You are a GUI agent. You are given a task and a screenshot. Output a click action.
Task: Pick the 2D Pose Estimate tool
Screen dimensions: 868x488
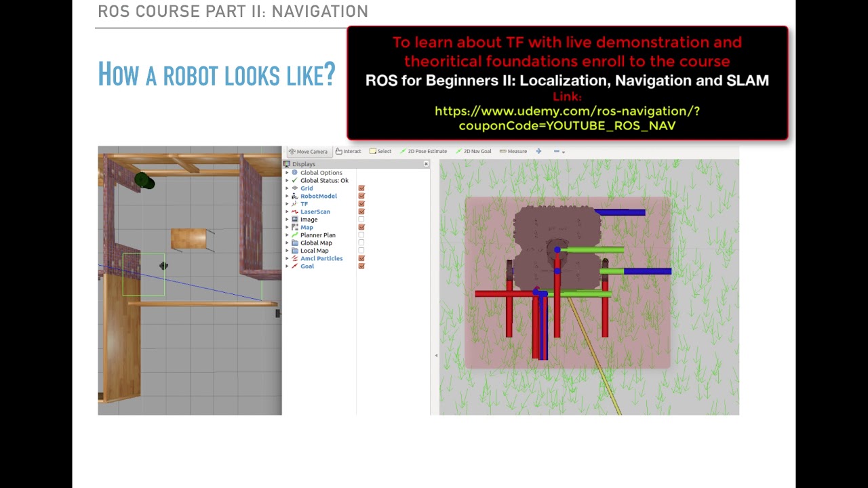click(424, 151)
